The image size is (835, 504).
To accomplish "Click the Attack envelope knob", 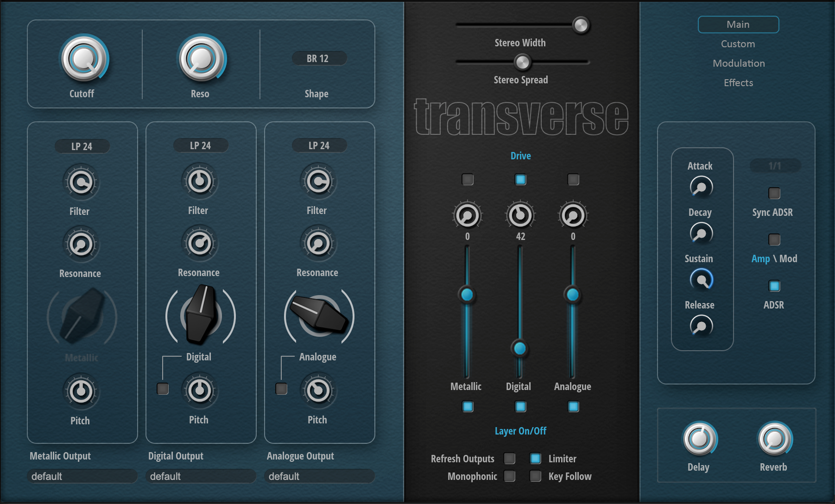I will (701, 187).
